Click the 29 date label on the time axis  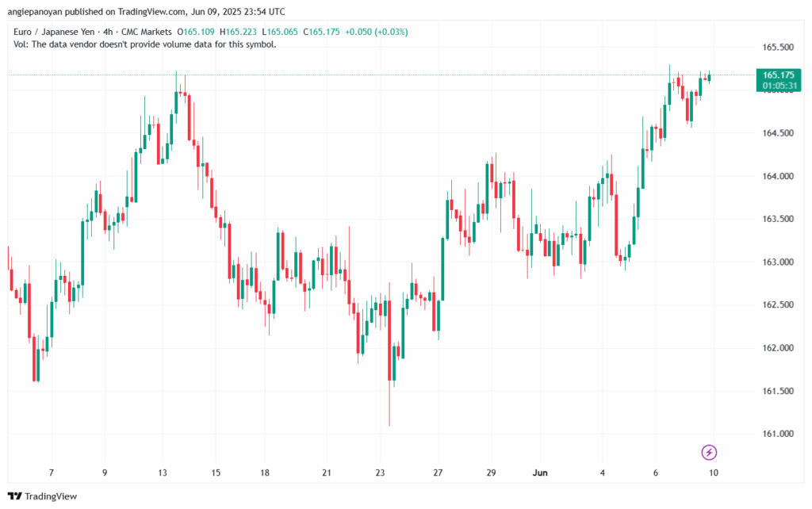tap(491, 473)
